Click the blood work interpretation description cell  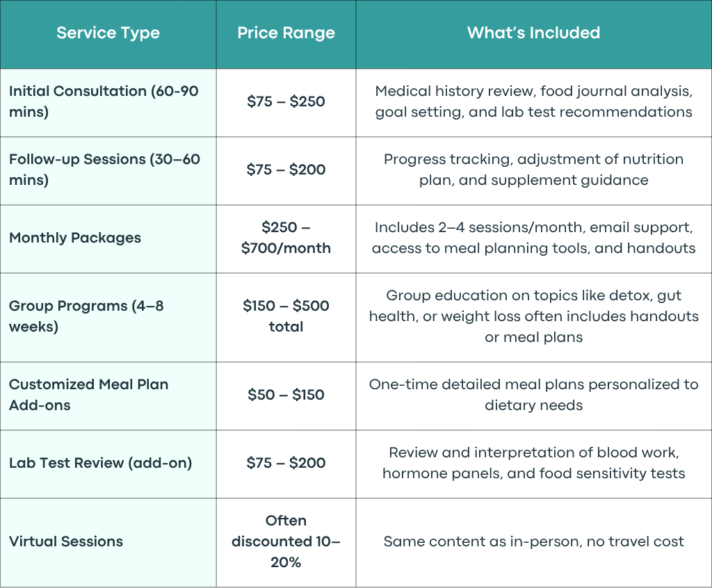tap(533, 463)
